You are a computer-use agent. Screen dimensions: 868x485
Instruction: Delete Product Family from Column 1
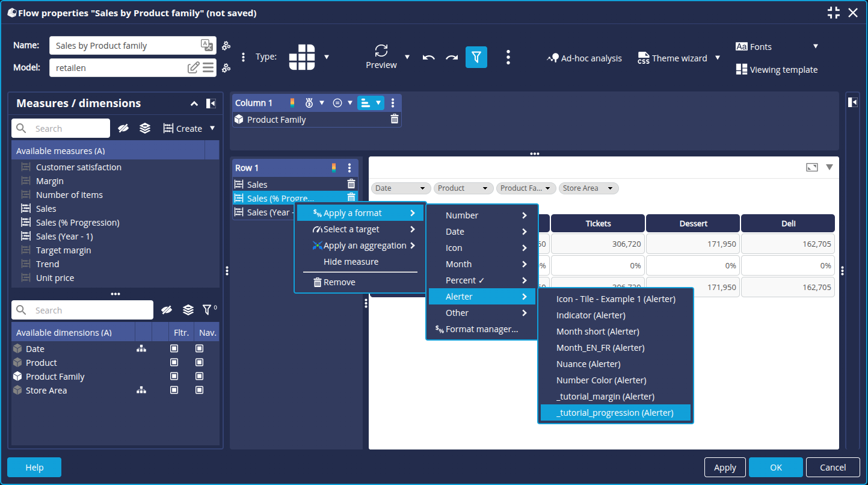coord(395,120)
